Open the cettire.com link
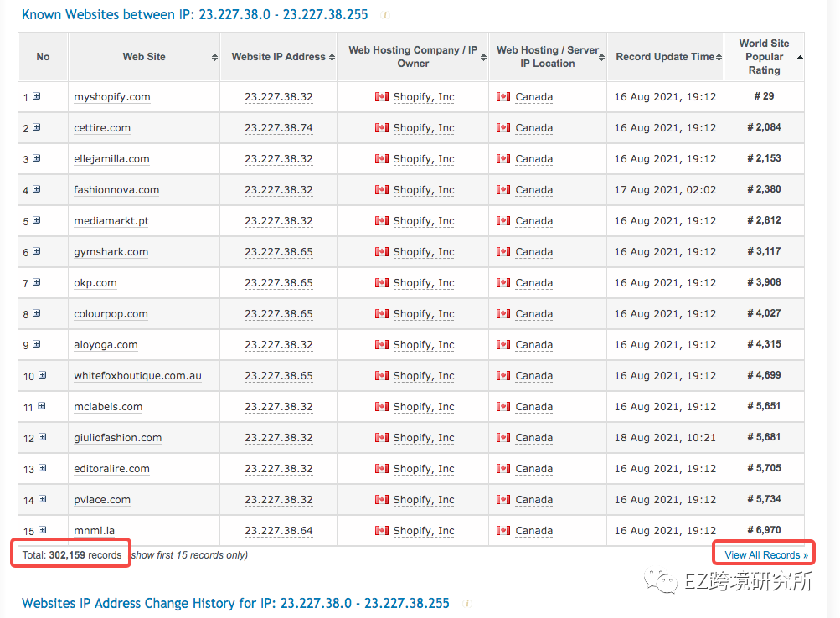Image resolution: width=840 pixels, height=618 pixels. coord(102,128)
